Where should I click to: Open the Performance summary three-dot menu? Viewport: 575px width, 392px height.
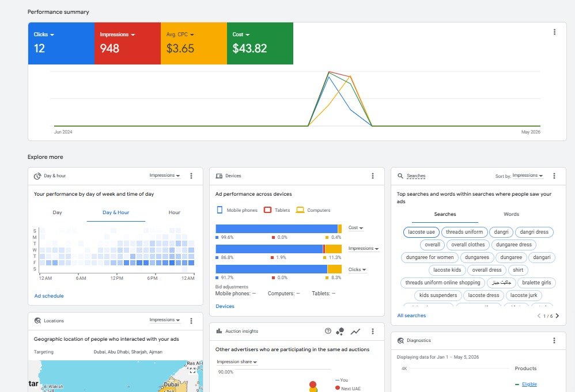pos(554,32)
